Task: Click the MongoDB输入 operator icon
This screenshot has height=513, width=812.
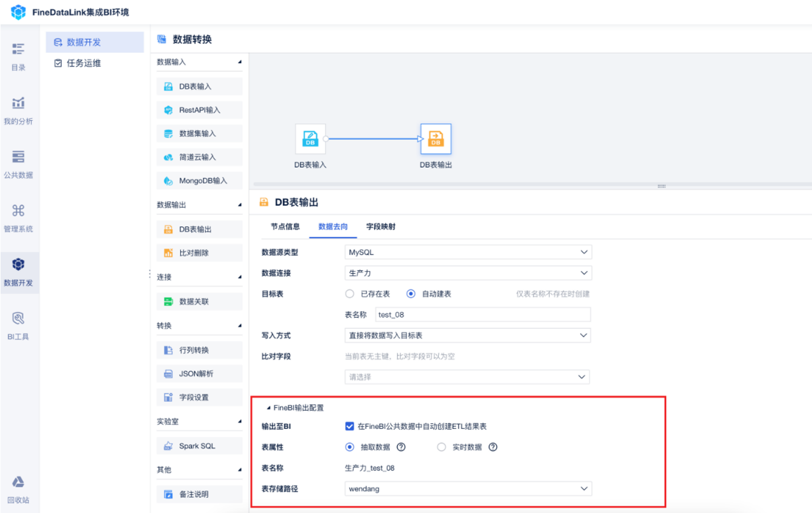Action: pyautogui.click(x=168, y=181)
